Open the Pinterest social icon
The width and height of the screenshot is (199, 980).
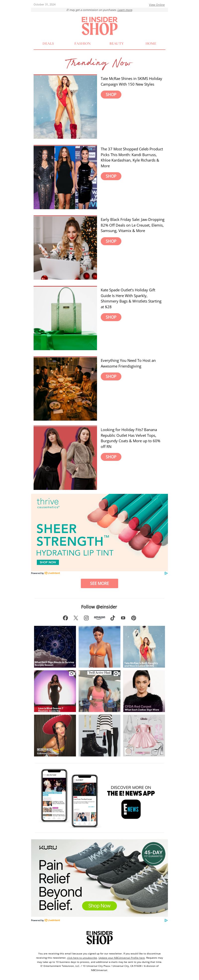pos(133,618)
